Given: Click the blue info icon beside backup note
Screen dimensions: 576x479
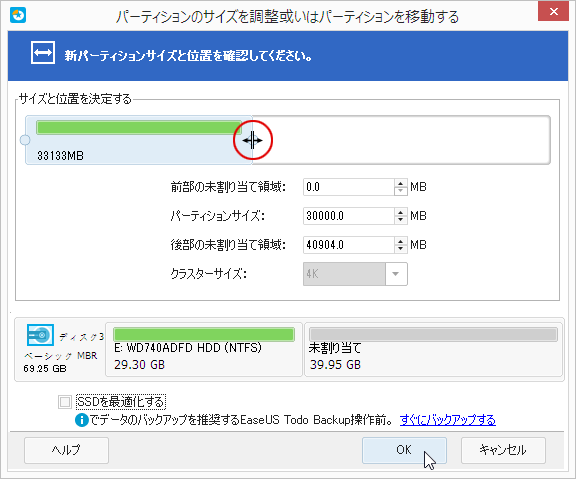Looking at the screenshot, I should 82,420.
